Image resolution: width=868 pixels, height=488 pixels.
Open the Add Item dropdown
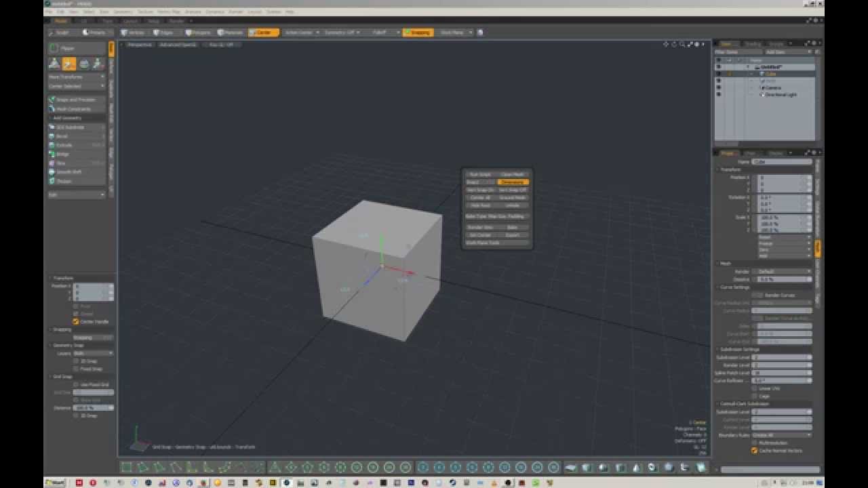click(789, 52)
